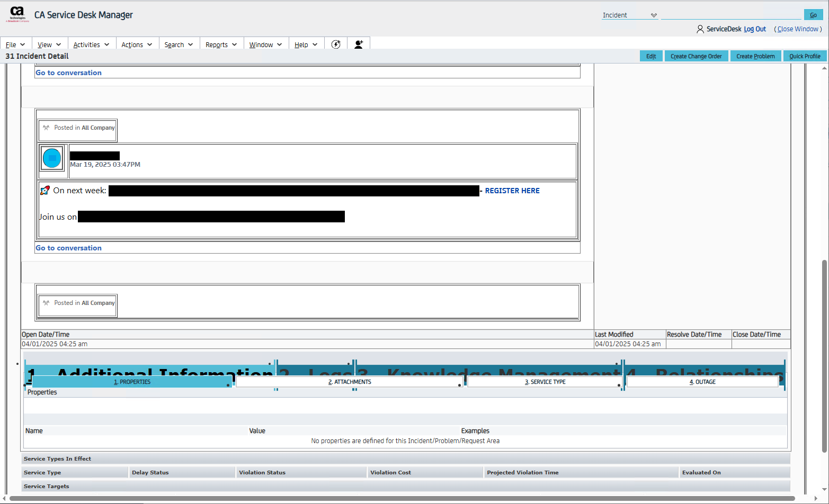Click the 'Examples' column header
The image size is (829, 504).
pyautogui.click(x=475, y=431)
